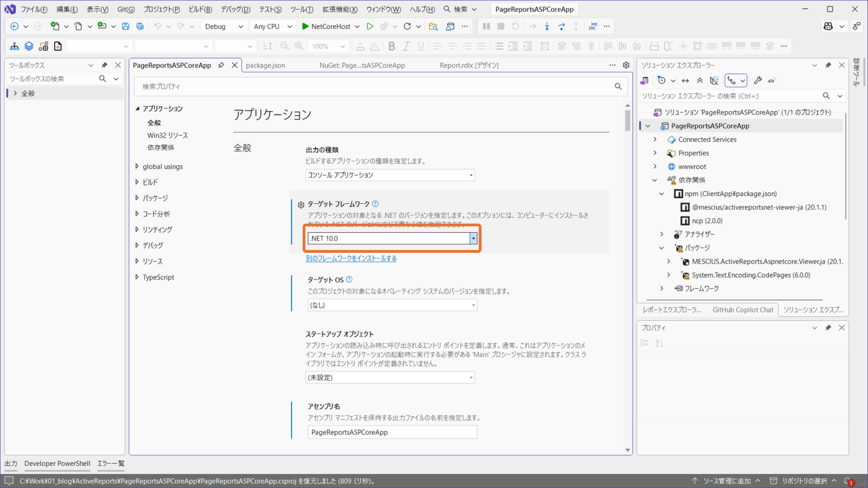Click 別のフレームワークをインストールする link
Image resolution: width=868 pixels, height=488 pixels.
coord(351,258)
